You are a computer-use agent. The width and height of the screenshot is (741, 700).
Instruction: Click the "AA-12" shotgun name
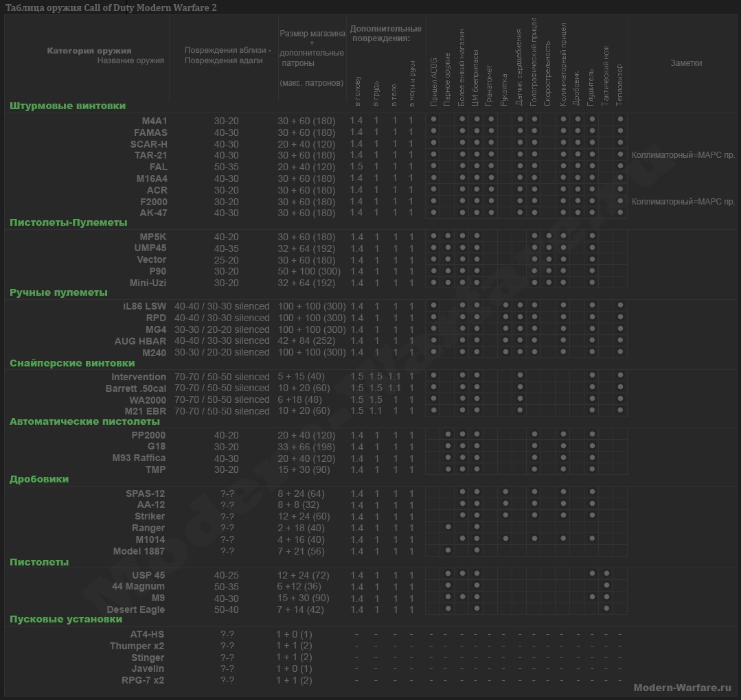tap(151, 505)
